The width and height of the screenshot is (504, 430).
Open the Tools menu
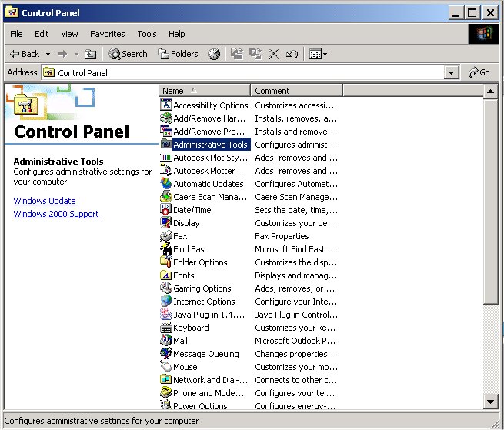[x=146, y=34]
